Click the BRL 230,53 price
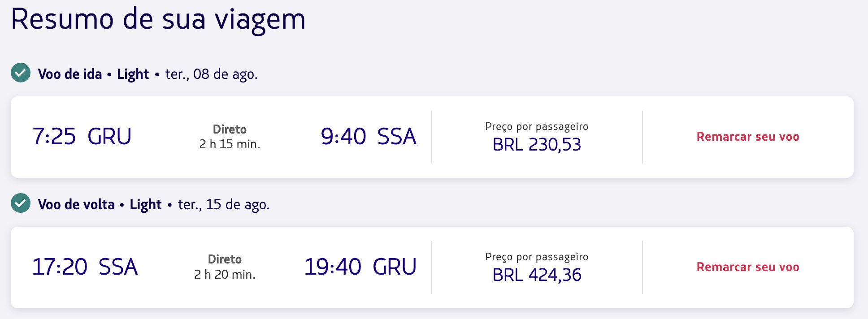 point(537,145)
